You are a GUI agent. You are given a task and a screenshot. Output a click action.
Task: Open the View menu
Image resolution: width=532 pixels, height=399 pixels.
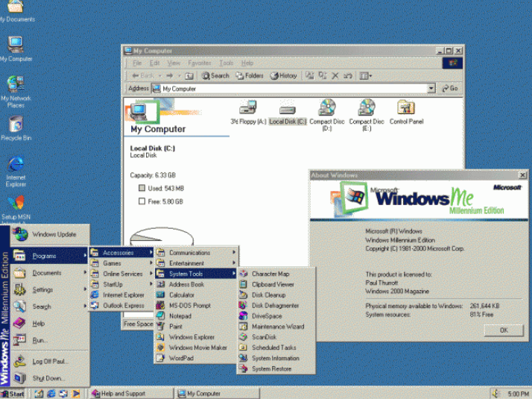click(x=174, y=63)
